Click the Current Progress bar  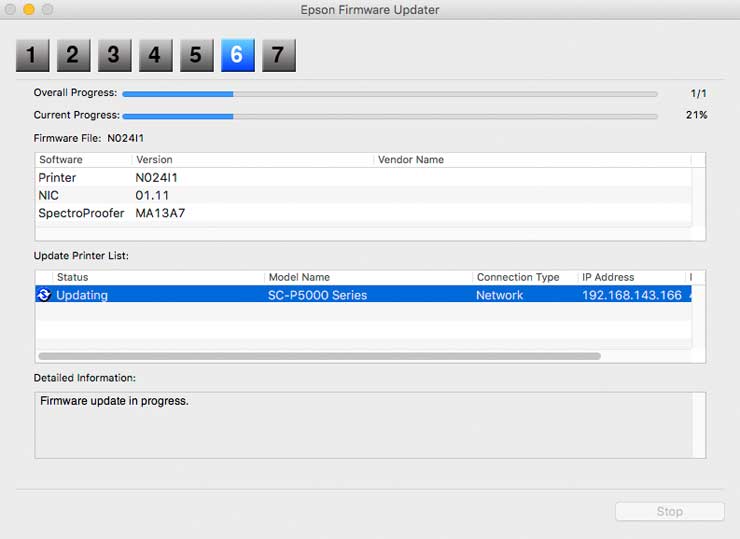tap(390, 116)
